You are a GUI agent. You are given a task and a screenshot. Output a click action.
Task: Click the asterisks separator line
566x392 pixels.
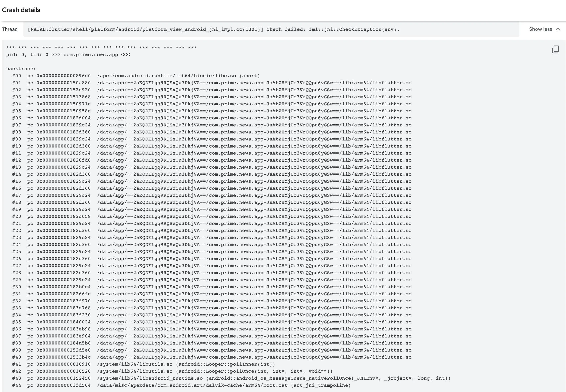(101, 47)
